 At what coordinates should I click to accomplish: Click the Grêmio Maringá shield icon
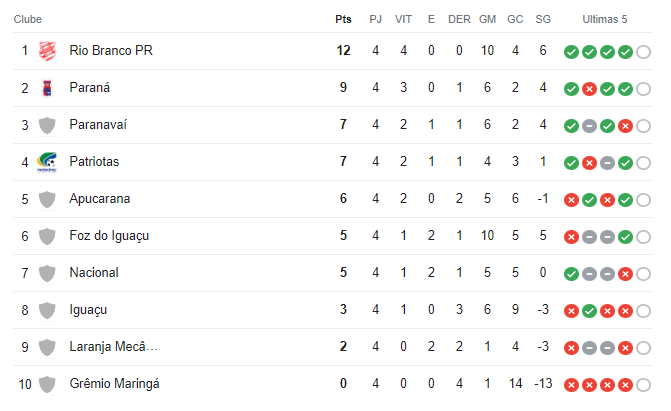(x=46, y=384)
